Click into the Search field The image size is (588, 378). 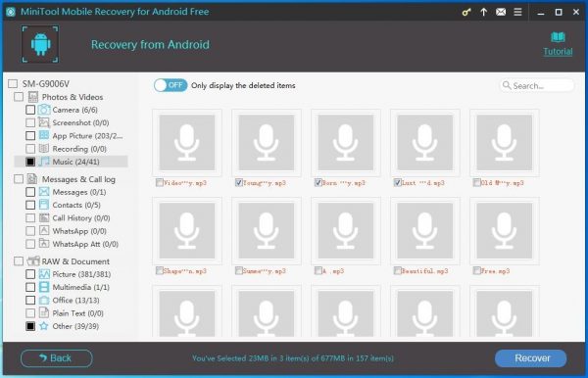(537, 85)
